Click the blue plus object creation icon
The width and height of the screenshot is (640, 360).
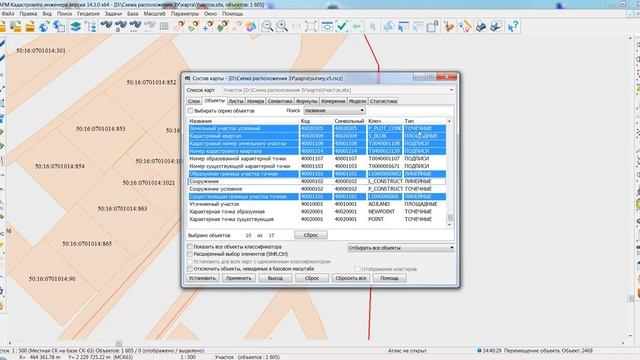point(207,27)
